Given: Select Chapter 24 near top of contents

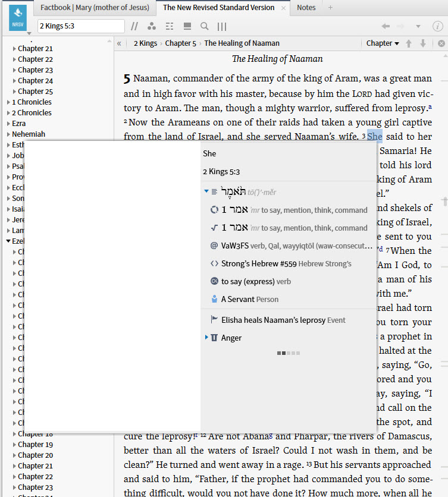Looking at the screenshot, I should pos(35,81).
